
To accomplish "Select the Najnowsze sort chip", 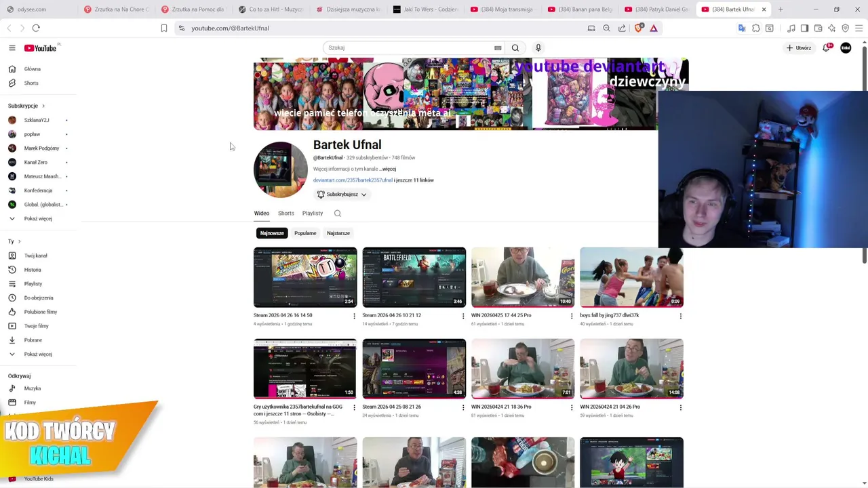I will pyautogui.click(x=272, y=233).
